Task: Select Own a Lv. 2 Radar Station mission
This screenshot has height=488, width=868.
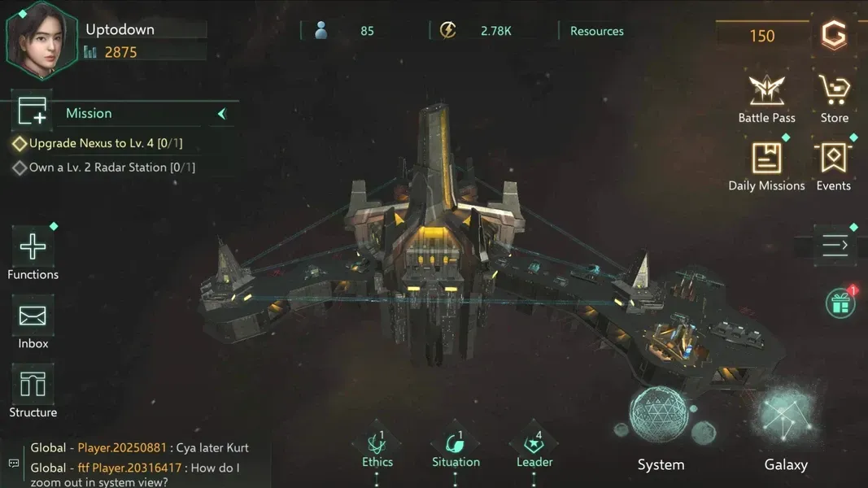Action: click(111, 167)
